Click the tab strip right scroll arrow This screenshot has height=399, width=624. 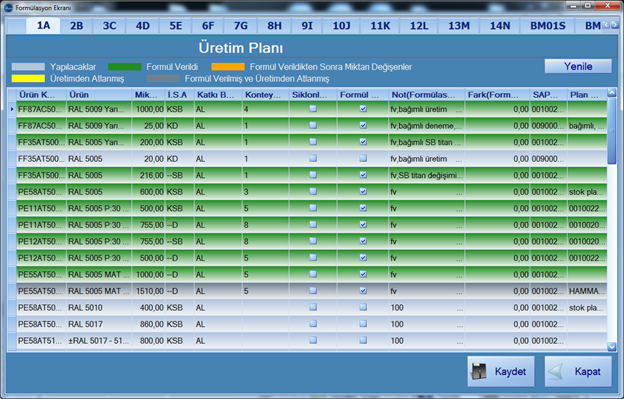pos(615,25)
